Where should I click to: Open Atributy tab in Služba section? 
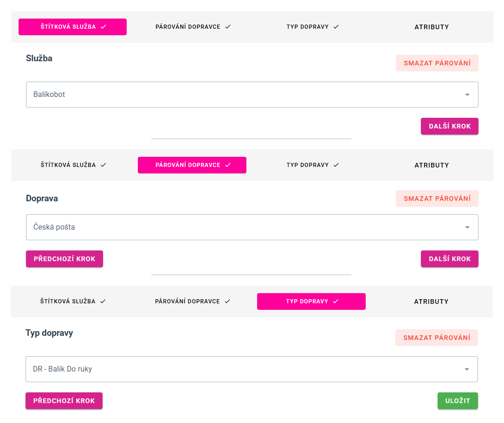click(431, 27)
